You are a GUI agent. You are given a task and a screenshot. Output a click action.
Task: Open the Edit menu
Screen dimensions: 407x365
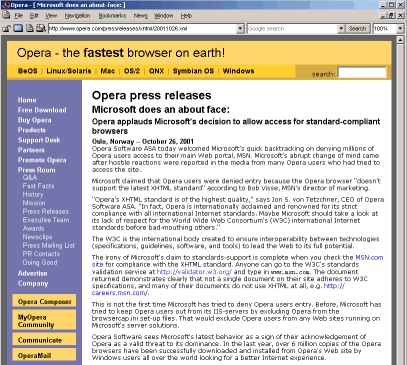click(x=34, y=16)
